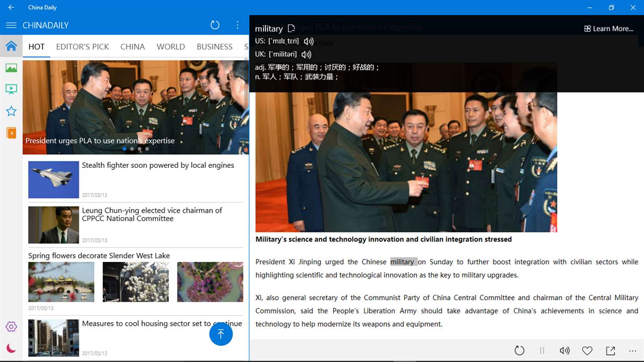Click the Leung Chun-ying portrait thumbnail

[54, 225]
